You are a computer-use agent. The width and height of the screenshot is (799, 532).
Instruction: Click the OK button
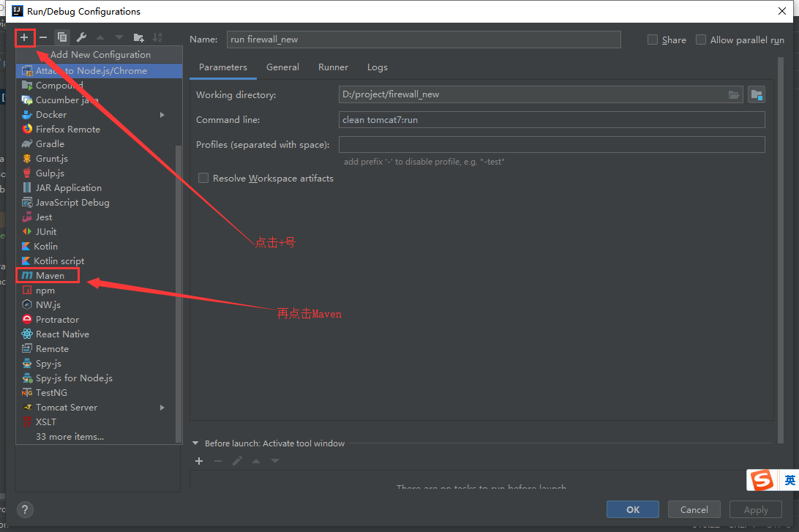(632, 509)
